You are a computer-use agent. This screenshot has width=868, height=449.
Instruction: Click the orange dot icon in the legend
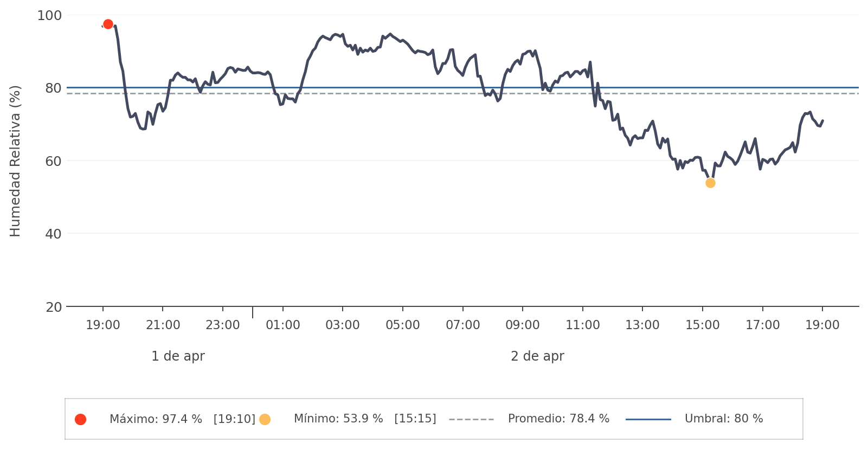(265, 419)
